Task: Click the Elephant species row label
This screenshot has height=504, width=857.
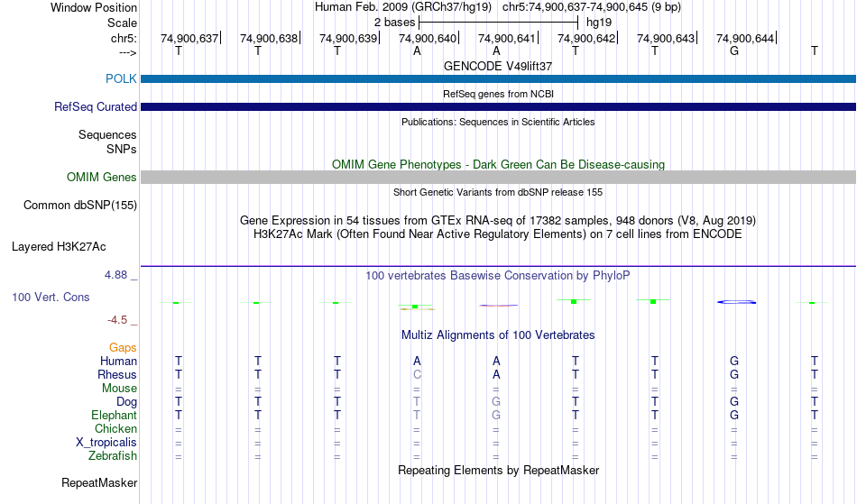Action: pos(114,415)
